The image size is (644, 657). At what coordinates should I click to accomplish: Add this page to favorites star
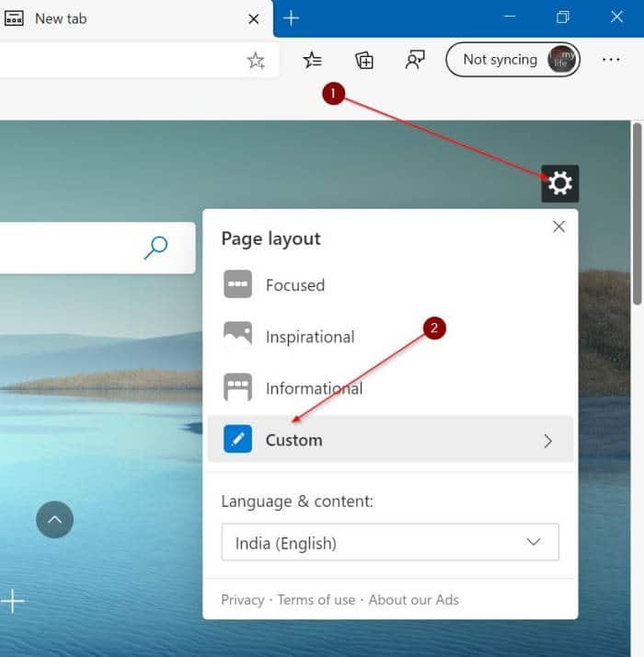tap(256, 61)
